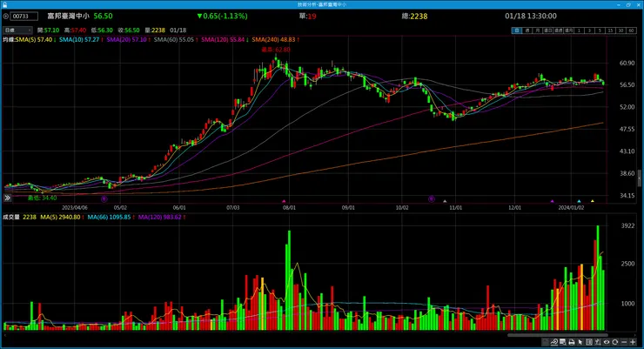
Task: Click the MA(66) 1095.85 volume label
Action: pyautogui.click(x=109, y=217)
